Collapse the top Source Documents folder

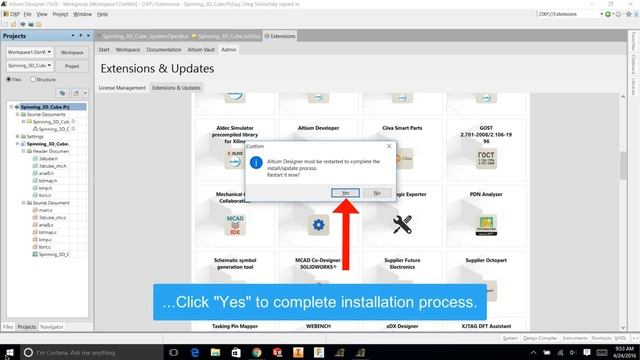click(18, 114)
